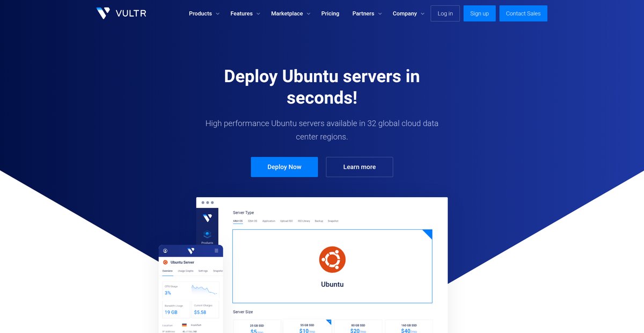644x333 pixels.
Task: Click the 'Server Type' heading
Action: tap(244, 213)
